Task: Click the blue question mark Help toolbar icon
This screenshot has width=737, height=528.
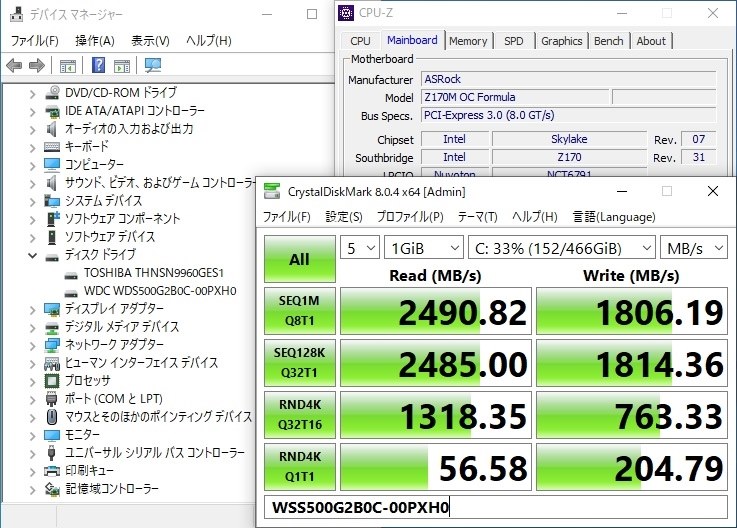Action: (98, 65)
